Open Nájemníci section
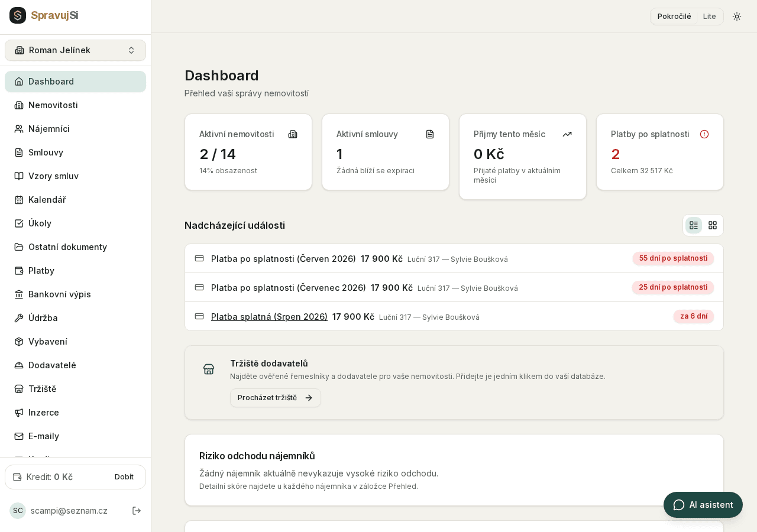Viewport: 757px width, 532px height. coord(75,129)
